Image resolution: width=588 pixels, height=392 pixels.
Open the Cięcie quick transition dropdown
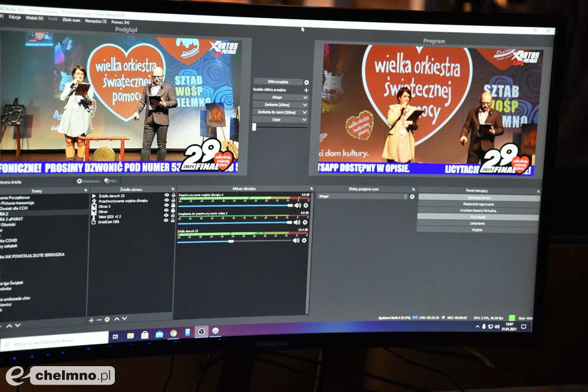pyautogui.click(x=305, y=120)
